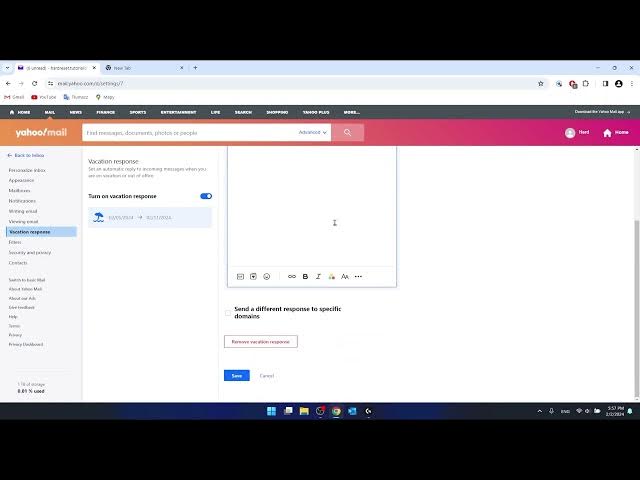Image resolution: width=640 pixels, height=480 pixels.
Task: Select Writing email in settings sidebar
Action: [x=23, y=211]
